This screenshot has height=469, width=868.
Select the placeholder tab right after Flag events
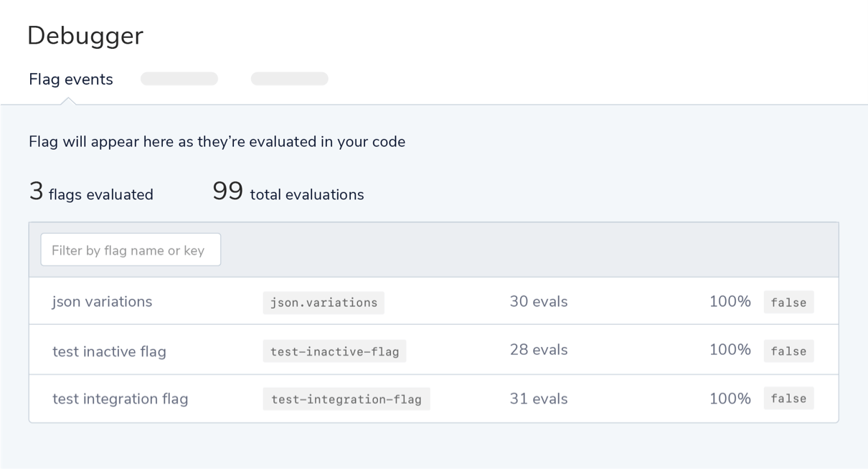point(179,79)
